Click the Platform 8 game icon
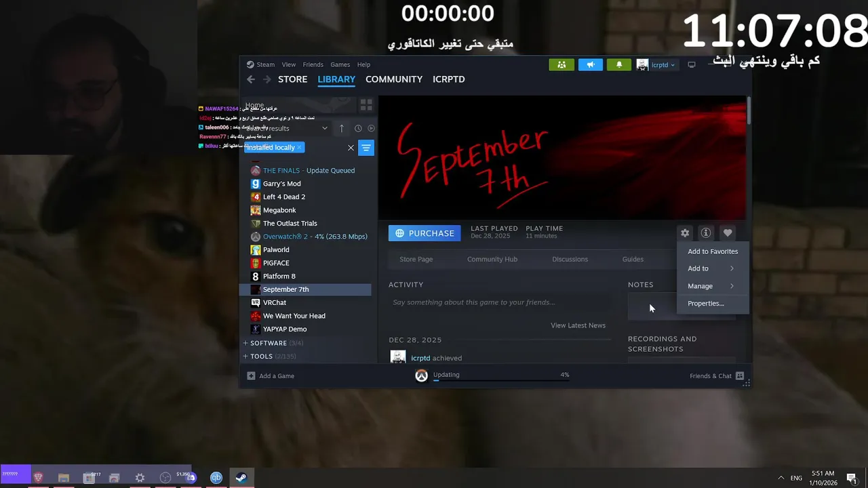 255,276
